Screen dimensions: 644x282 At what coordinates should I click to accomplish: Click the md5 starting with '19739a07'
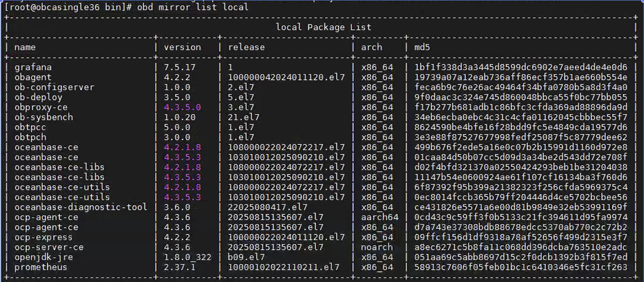coord(521,77)
